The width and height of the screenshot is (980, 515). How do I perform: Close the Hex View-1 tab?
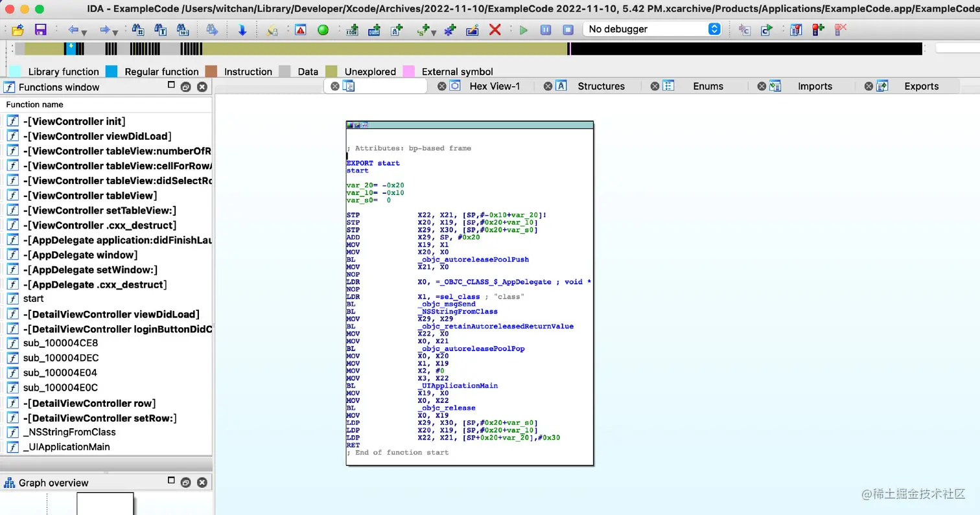(x=441, y=86)
